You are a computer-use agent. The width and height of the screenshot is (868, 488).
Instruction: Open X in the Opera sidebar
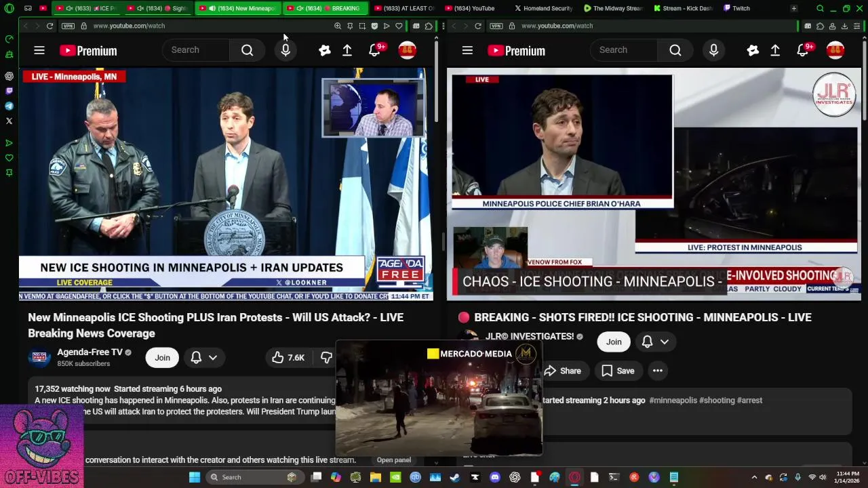tap(9, 121)
